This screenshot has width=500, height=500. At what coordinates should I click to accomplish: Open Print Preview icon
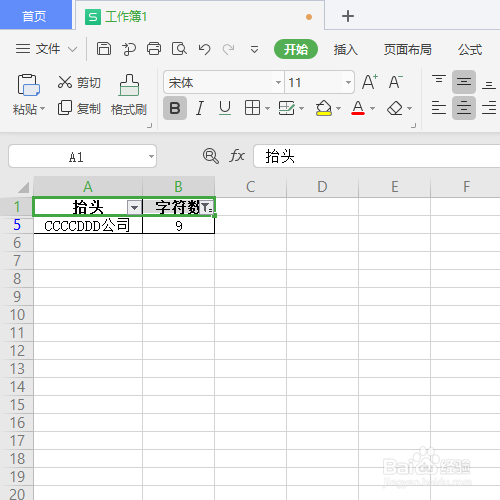coord(179,49)
